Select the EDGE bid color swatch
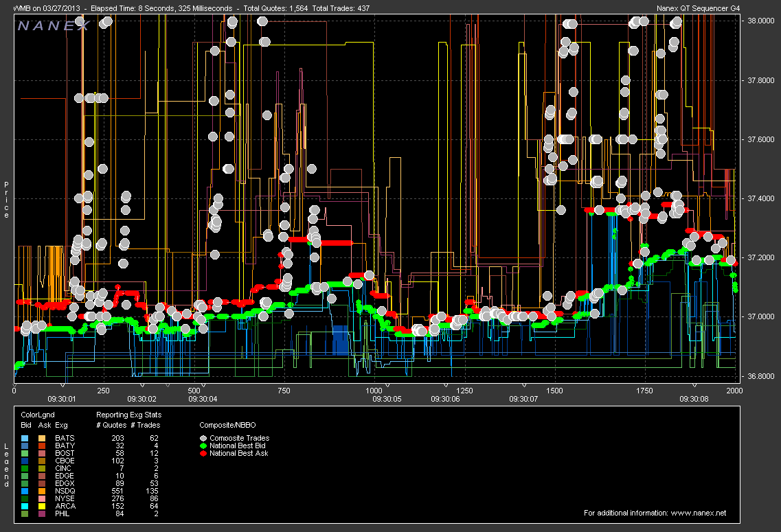 tap(25, 476)
